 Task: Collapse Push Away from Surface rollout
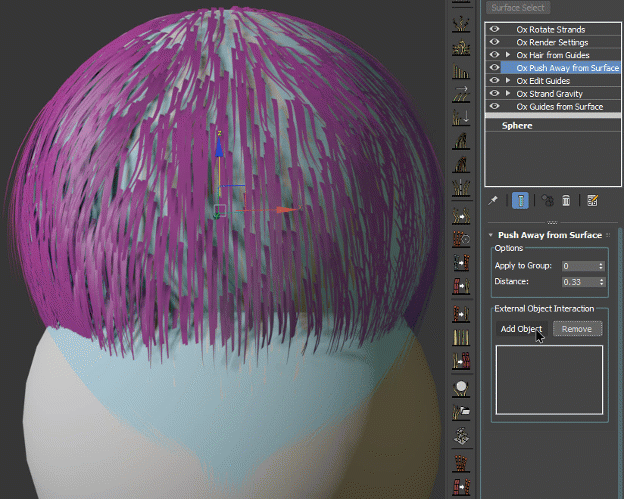491,235
